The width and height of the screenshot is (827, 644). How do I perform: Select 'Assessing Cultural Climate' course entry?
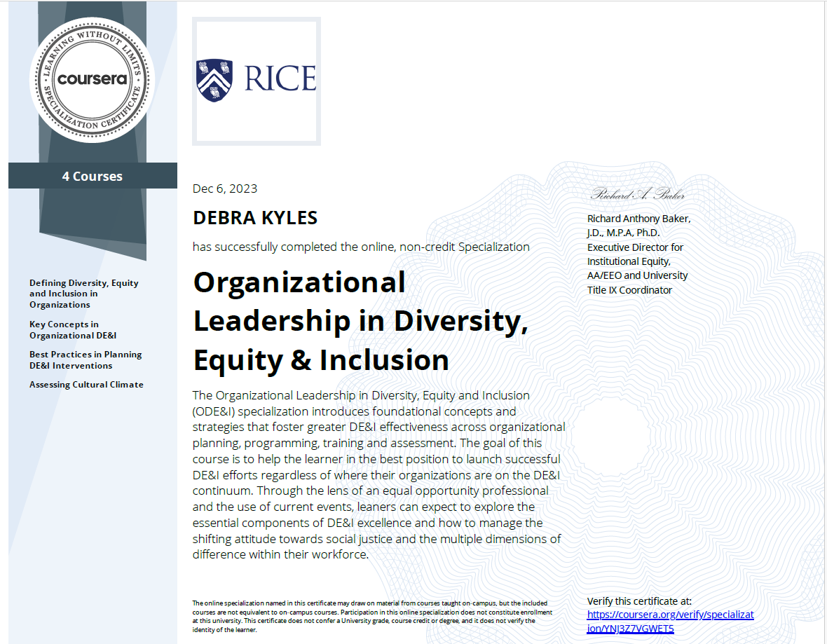coord(86,384)
